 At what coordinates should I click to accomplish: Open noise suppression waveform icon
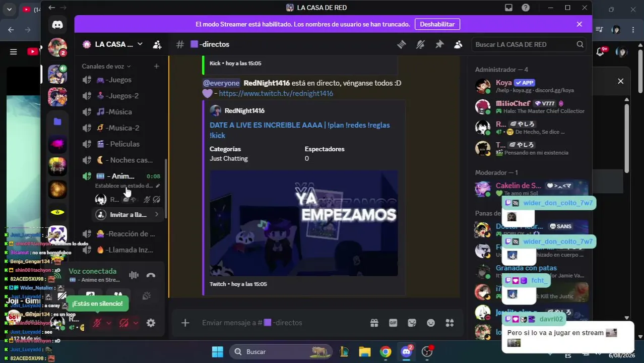[134, 275]
